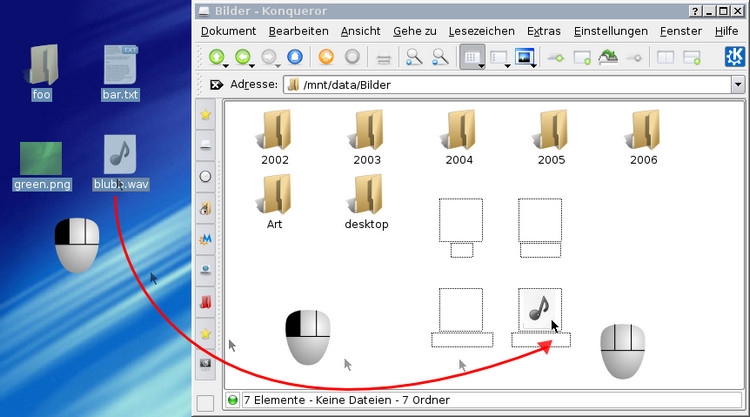This screenshot has height=417, width=750.
Task: Click inside the address field /mnt/data/Bilder
Action: tap(500, 85)
